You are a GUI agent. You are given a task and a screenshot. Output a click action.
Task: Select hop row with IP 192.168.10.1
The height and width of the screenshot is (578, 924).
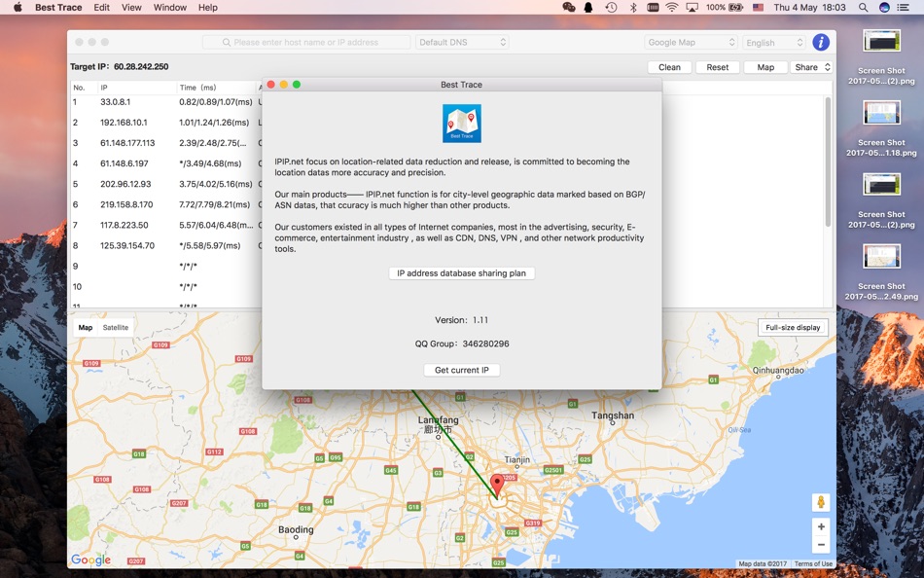point(165,123)
